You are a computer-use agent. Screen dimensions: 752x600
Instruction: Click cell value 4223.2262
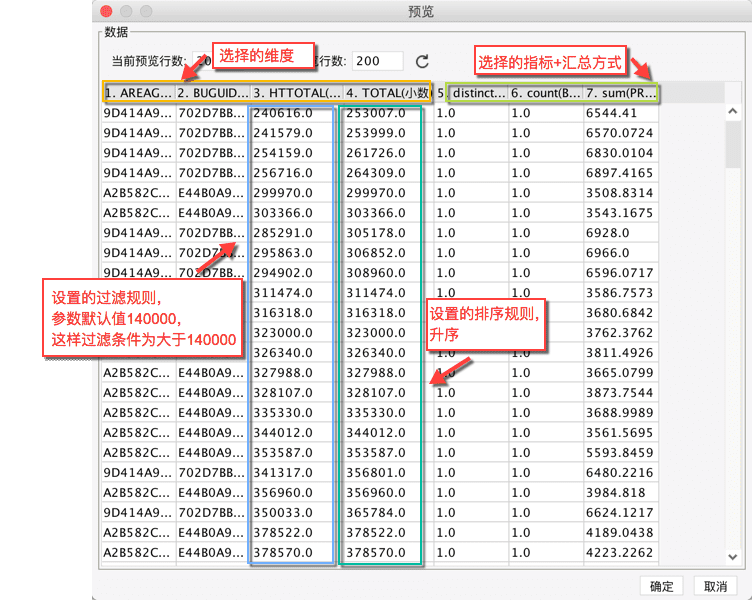pos(619,553)
